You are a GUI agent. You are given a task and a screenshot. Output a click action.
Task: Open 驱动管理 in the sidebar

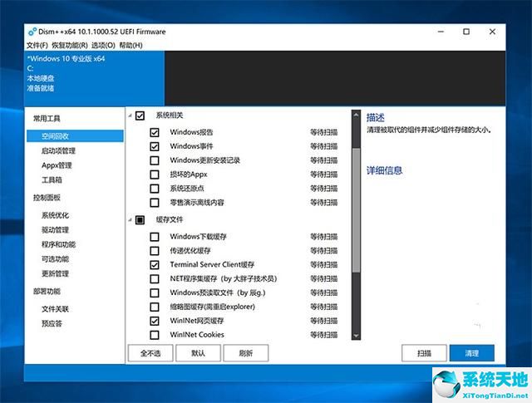tap(55, 229)
